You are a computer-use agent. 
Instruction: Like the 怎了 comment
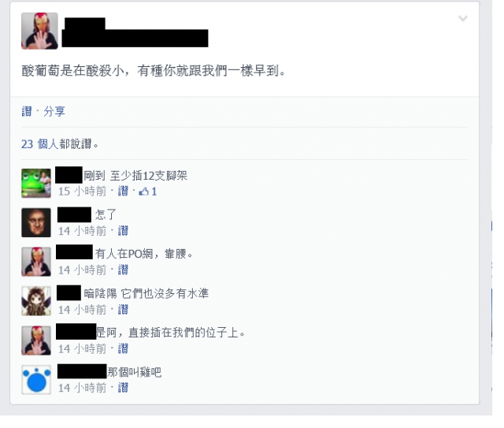(123, 231)
